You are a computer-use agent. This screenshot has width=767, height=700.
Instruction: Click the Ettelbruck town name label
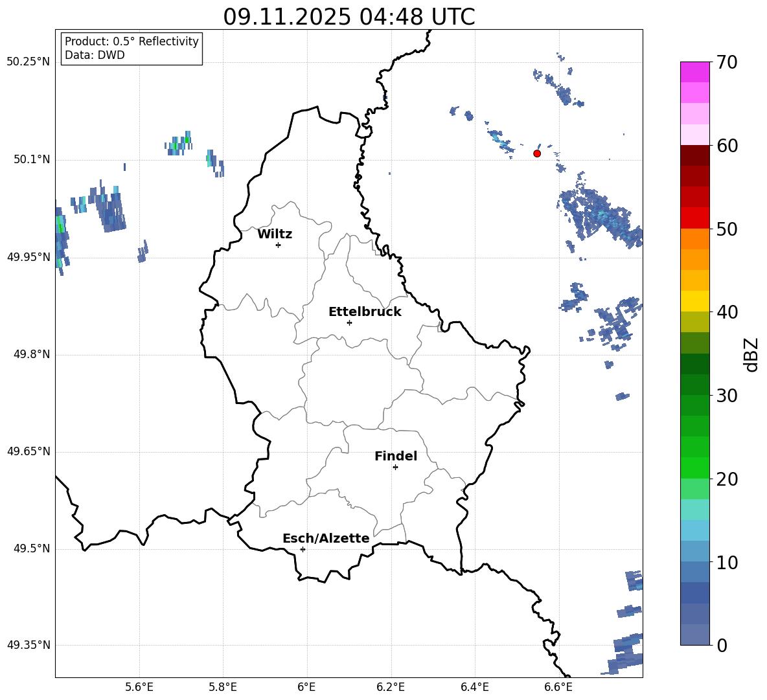pos(365,312)
